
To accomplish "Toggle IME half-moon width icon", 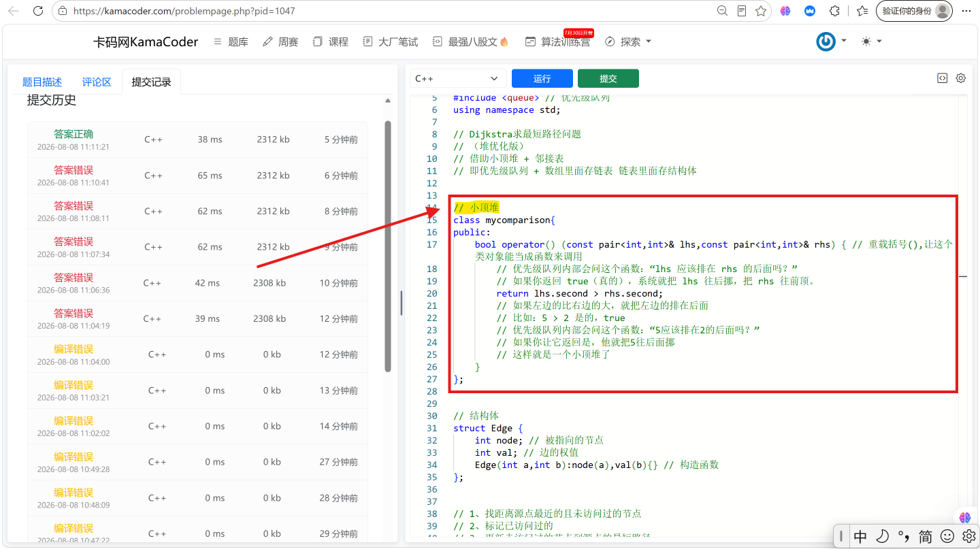I will click(882, 536).
